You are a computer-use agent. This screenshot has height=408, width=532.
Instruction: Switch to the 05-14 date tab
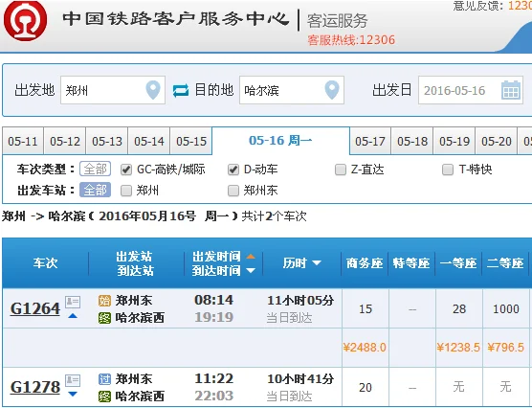[149, 141]
